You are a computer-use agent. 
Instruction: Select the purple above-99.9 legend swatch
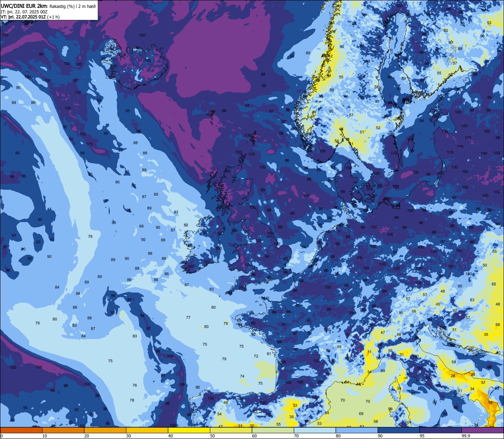(x=482, y=430)
